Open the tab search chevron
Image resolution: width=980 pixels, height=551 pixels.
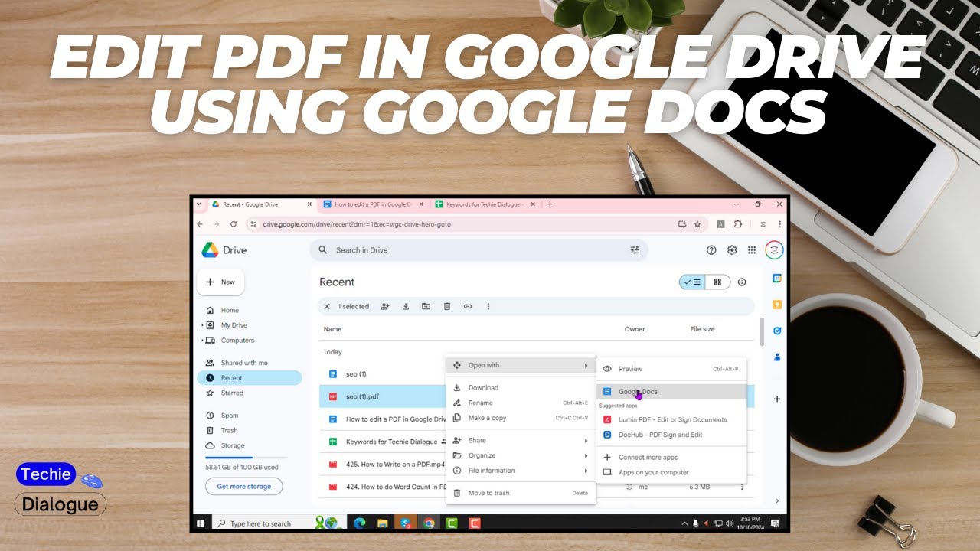pyautogui.click(x=199, y=204)
